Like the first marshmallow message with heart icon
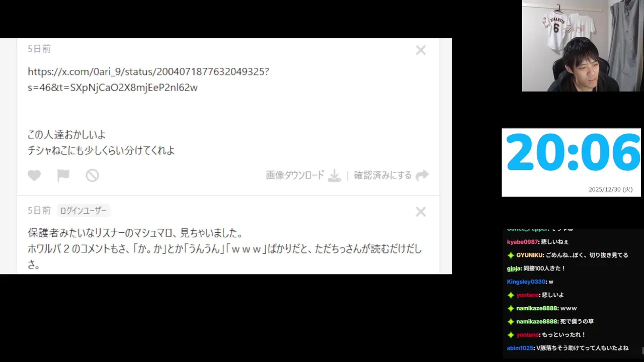 [x=34, y=175]
